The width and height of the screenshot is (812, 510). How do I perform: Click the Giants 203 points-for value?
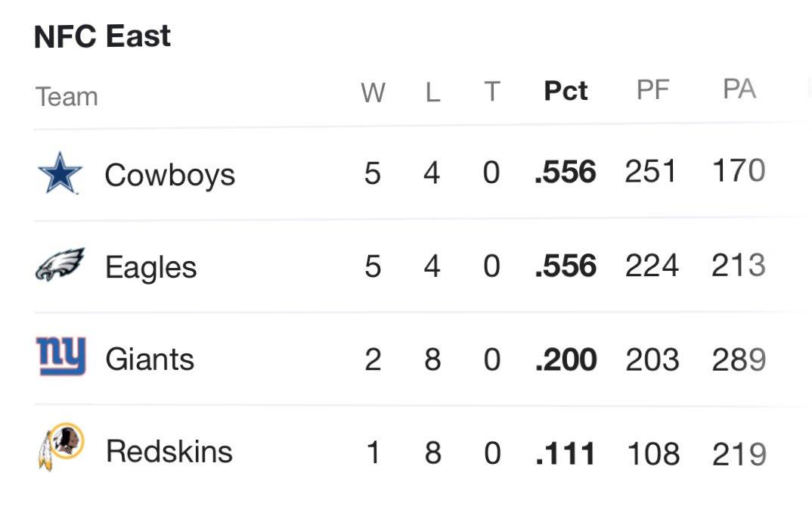[x=652, y=359]
